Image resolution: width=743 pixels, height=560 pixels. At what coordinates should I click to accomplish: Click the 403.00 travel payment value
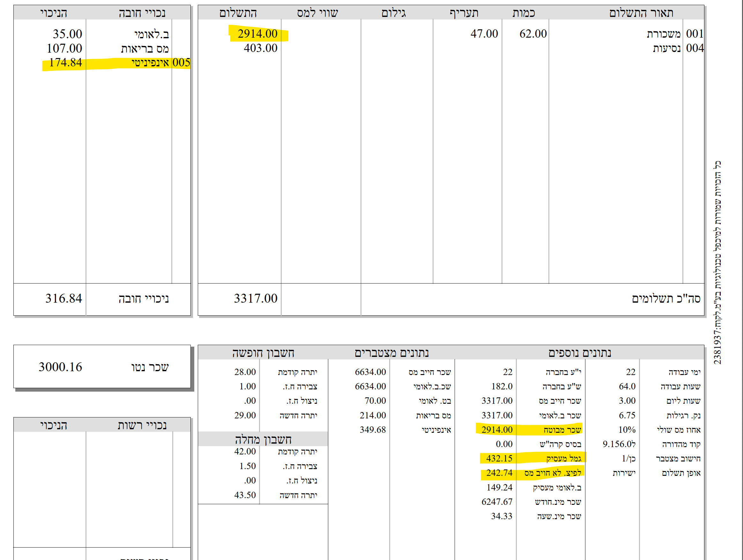pyautogui.click(x=260, y=48)
